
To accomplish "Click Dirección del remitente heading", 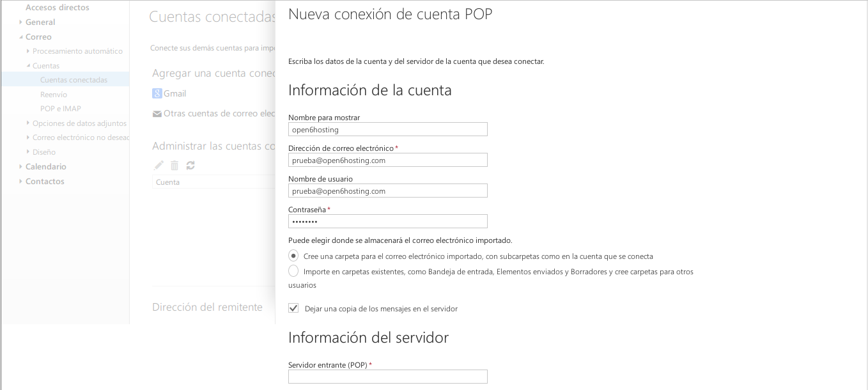I will pyautogui.click(x=207, y=307).
